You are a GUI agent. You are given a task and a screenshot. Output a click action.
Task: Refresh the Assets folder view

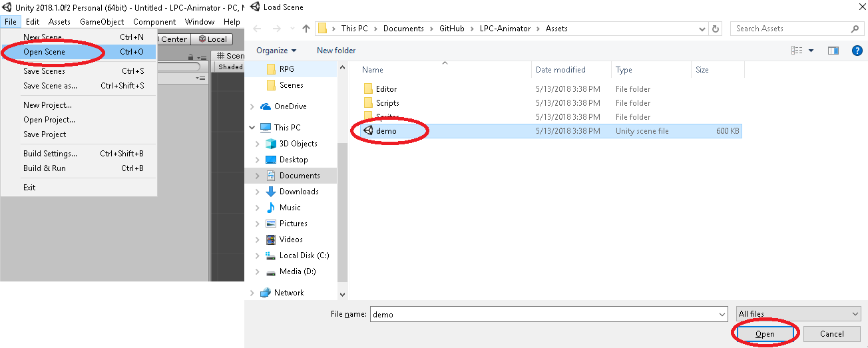click(716, 29)
